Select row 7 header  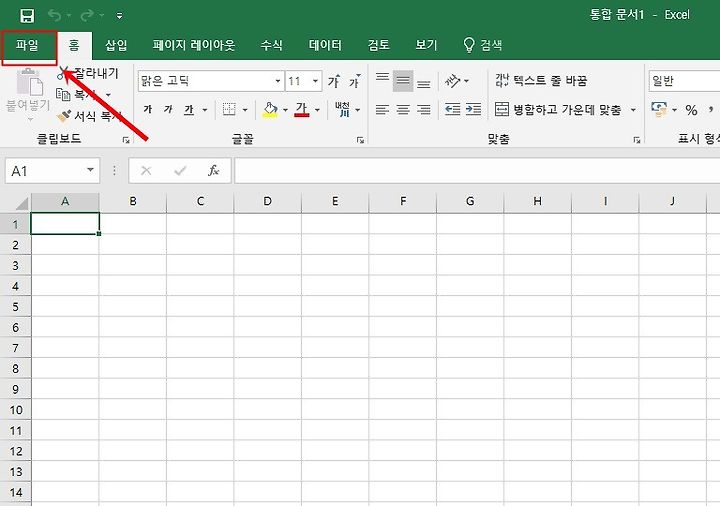[x=16, y=348]
